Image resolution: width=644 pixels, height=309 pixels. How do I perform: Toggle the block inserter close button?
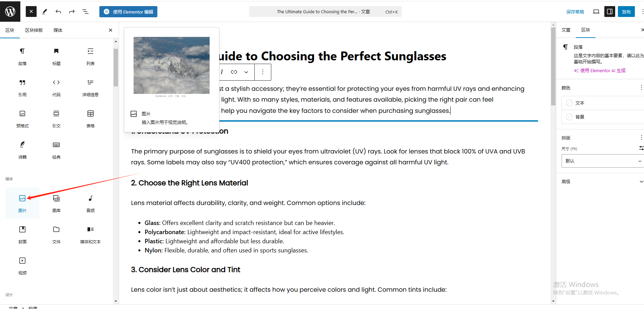pyautogui.click(x=31, y=12)
